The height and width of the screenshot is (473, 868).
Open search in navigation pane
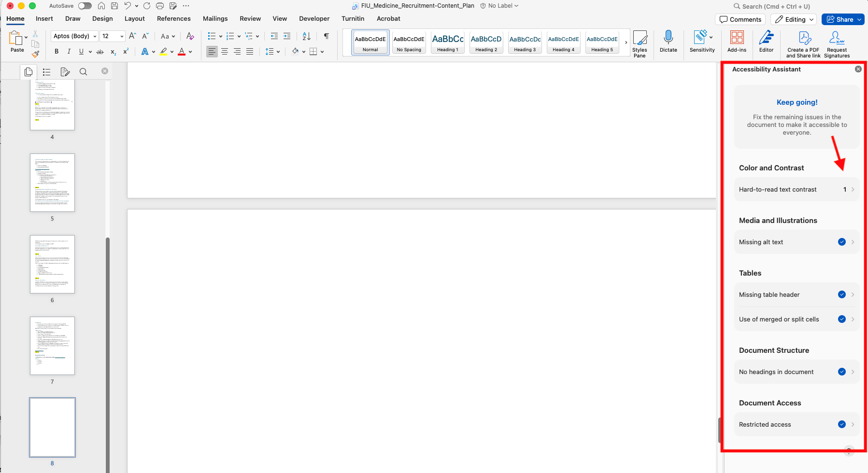(83, 72)
